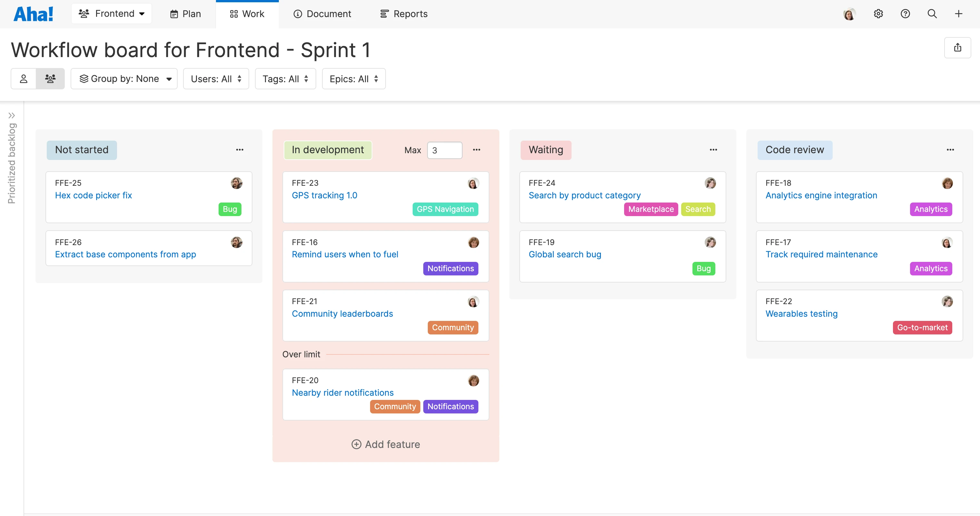The height and width of the screenshot is (516, 980).
Task: Click the Add feature button
Action: [x=385, y=444]
